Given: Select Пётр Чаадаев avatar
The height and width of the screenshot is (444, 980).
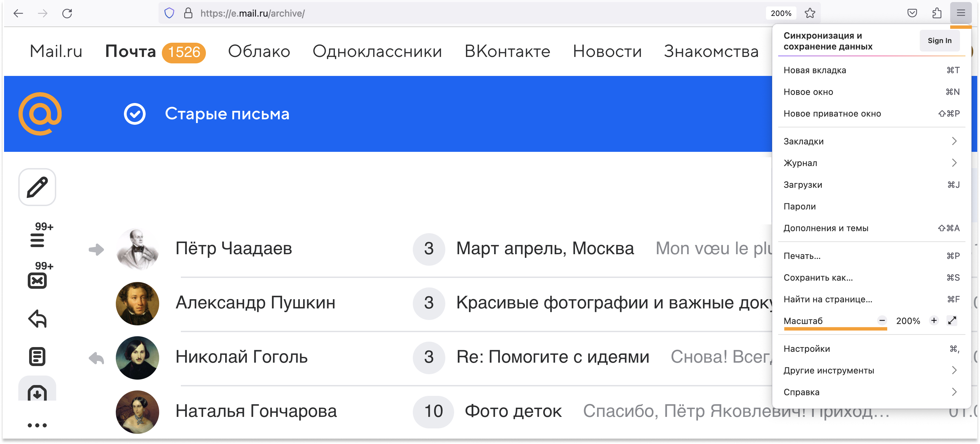Looking at the screenshot, I should 137,249.
